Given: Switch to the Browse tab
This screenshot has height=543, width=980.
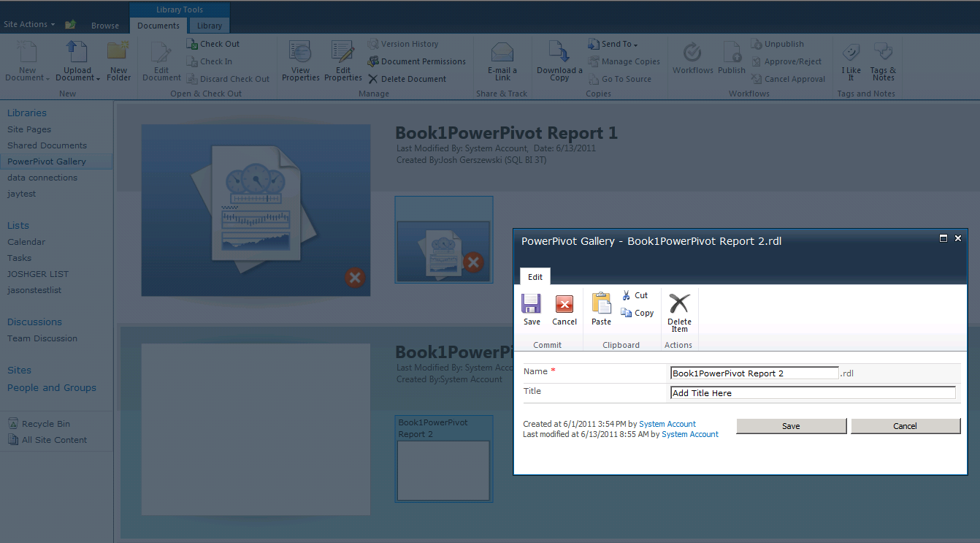Looking at the screenshot, I should [x=105, y=26].
